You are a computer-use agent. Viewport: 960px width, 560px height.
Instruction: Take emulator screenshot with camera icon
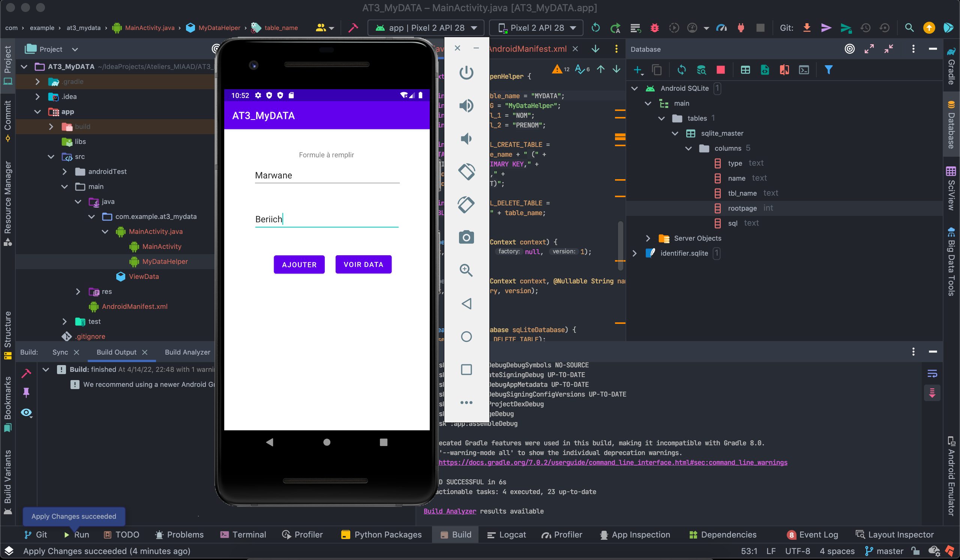pos(466,237)
